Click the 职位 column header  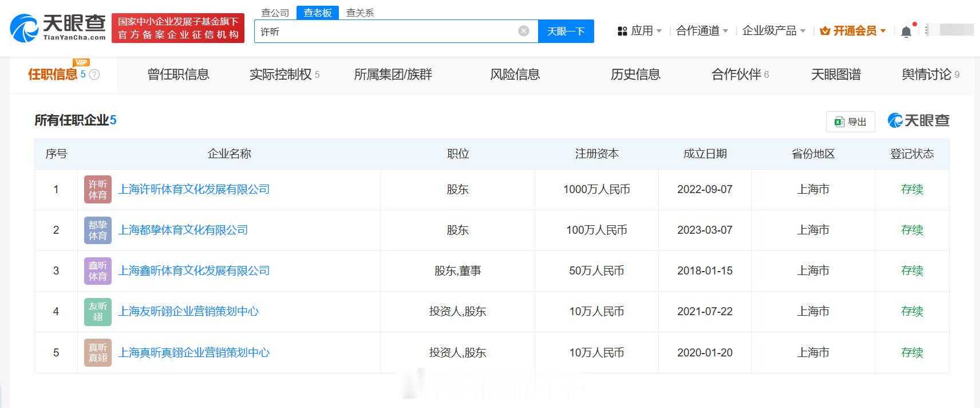[x=458, y=154]
